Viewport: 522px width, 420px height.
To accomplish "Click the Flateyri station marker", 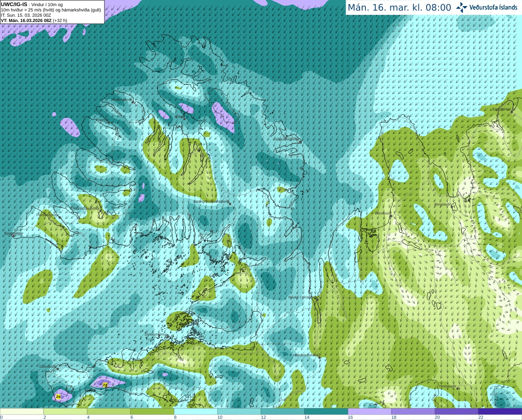I will pyautogui.click(x=108, y=122).
